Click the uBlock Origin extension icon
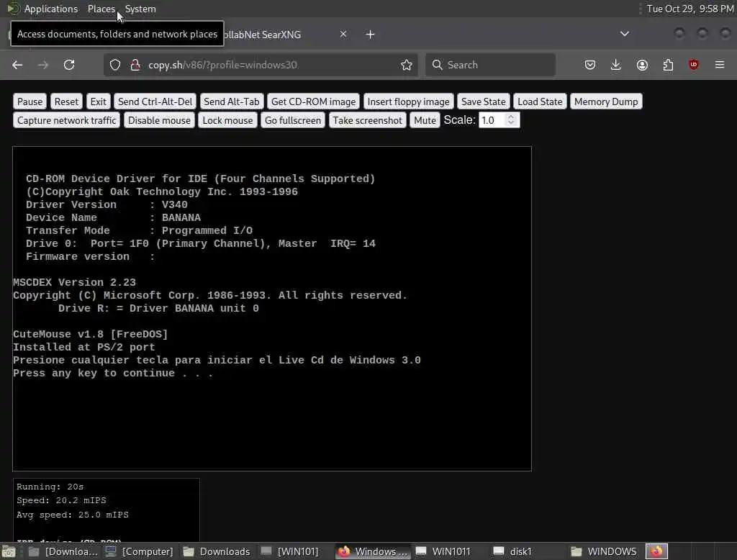This screenshot has width=737, height=560. [x=694, y=65]
